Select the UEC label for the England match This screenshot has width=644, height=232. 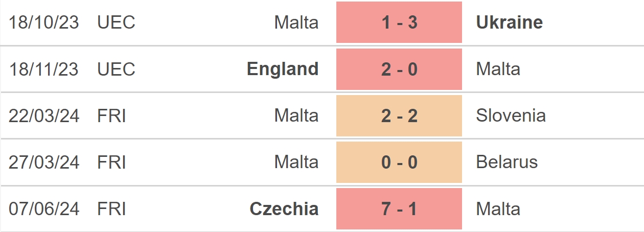pyautogui.click(x=117, y=69)
